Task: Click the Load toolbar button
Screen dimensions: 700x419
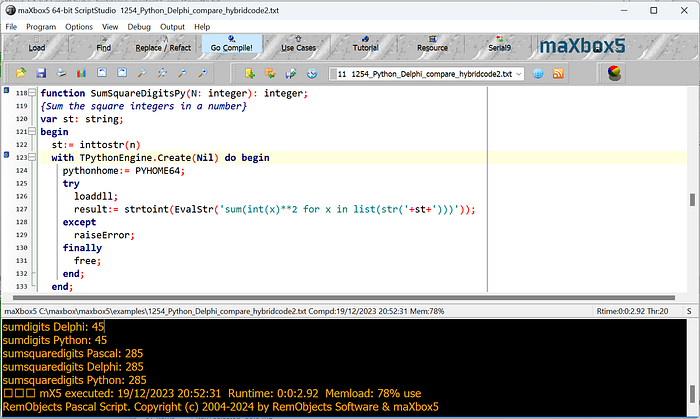Action: [x=37, y=45]
